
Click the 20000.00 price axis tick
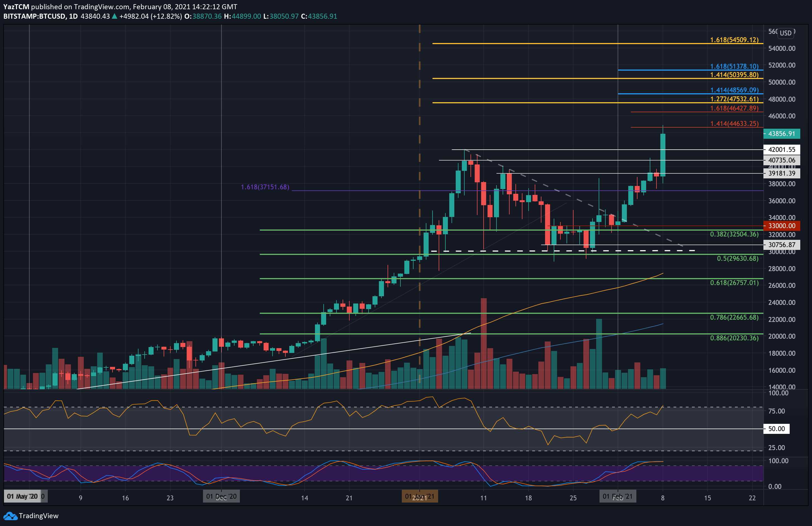pos(782,336)
